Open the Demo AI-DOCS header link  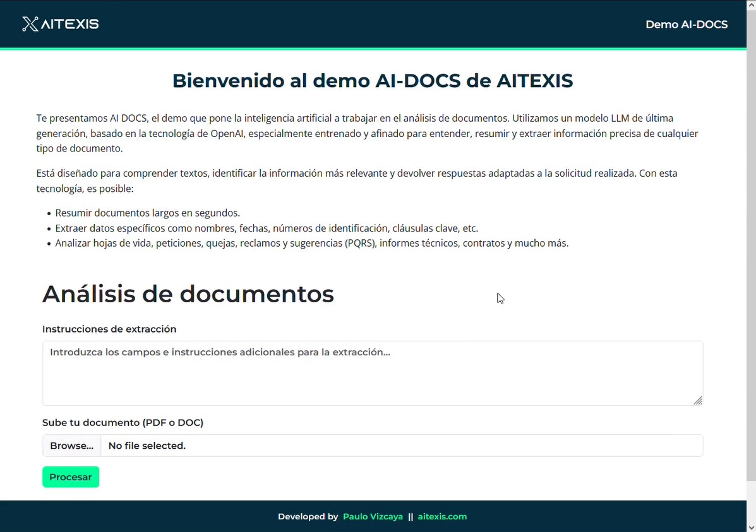point(686,25)
